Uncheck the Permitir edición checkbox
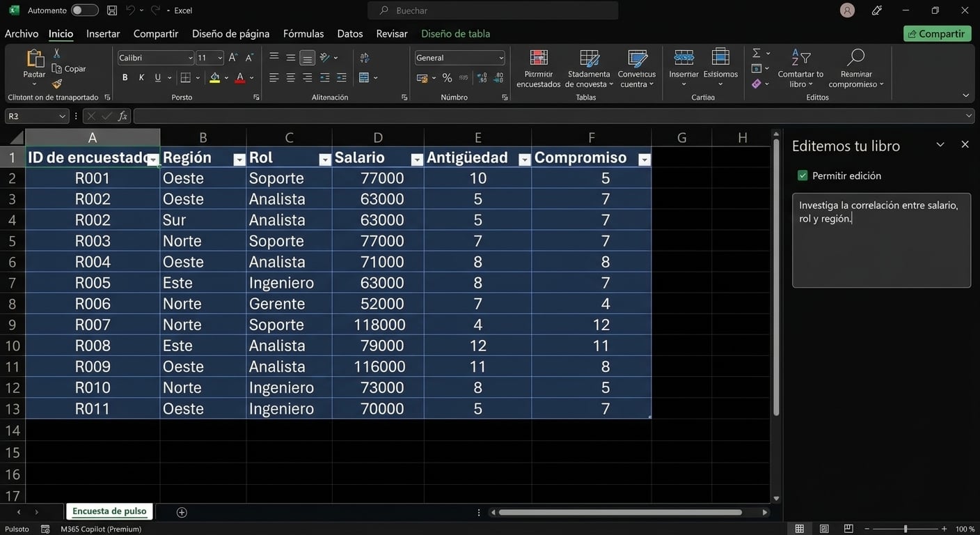Viewport: 980px width, 535px height. [803, 176]
